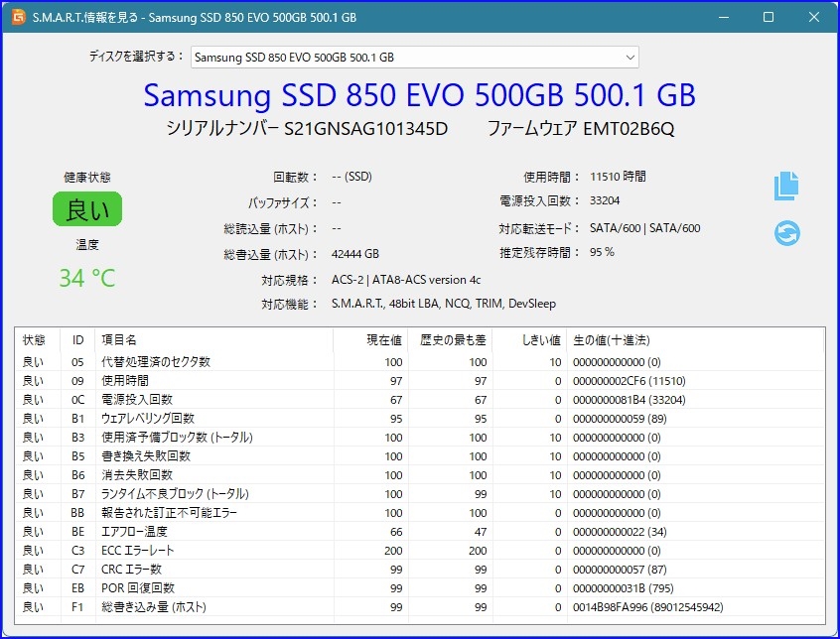The width and height of the screenshot is (840, 639).
Task: Select the 電源投入回数 row in table
Action: 419,400
